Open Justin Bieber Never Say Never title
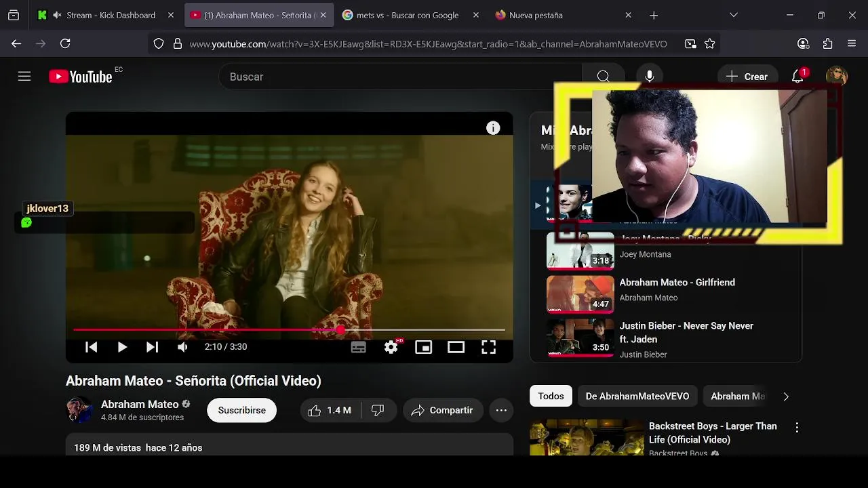Viewport: 868px width, 488px height. [686, 332]
